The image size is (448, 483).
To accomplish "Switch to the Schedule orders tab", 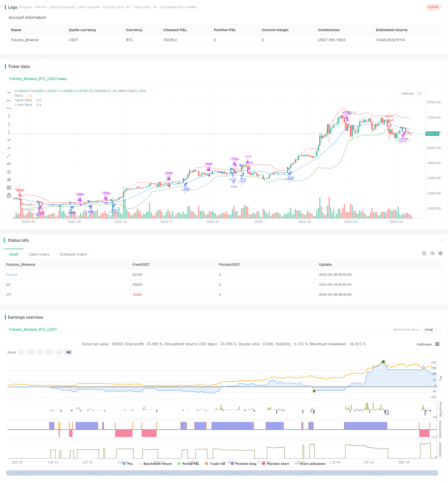I will 73,254.
